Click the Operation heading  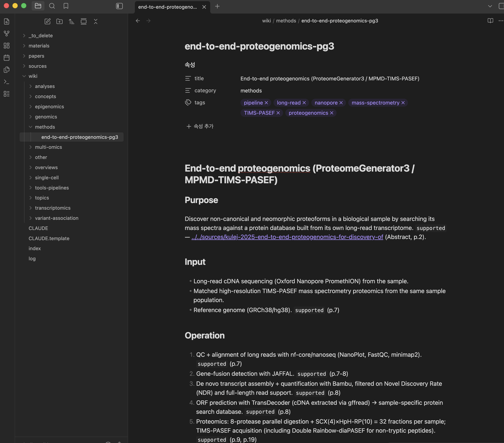click(x=205, y=335)
